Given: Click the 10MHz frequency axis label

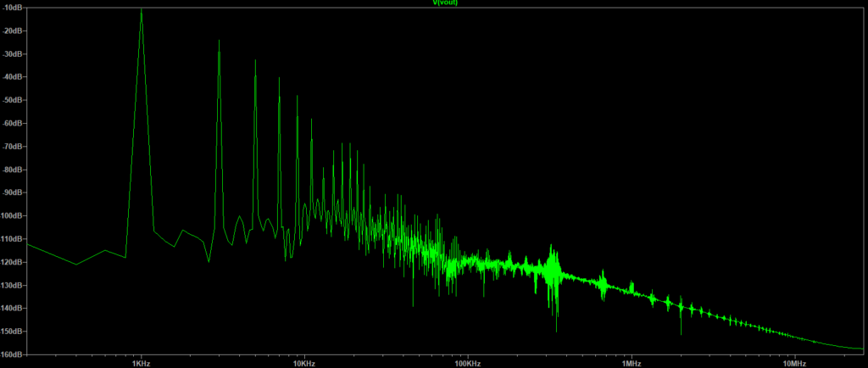Looking at the screenshot, I should [794, 363].
